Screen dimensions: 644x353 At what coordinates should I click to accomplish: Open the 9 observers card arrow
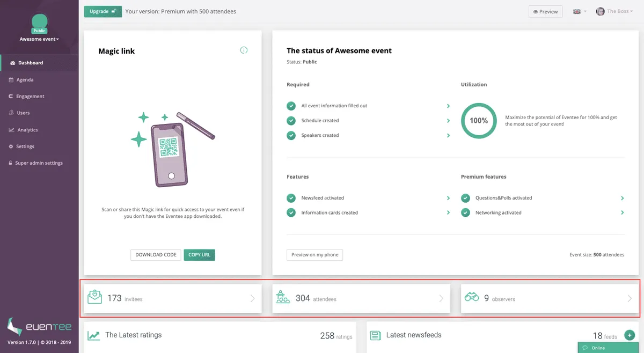click(x=630, y=299)
